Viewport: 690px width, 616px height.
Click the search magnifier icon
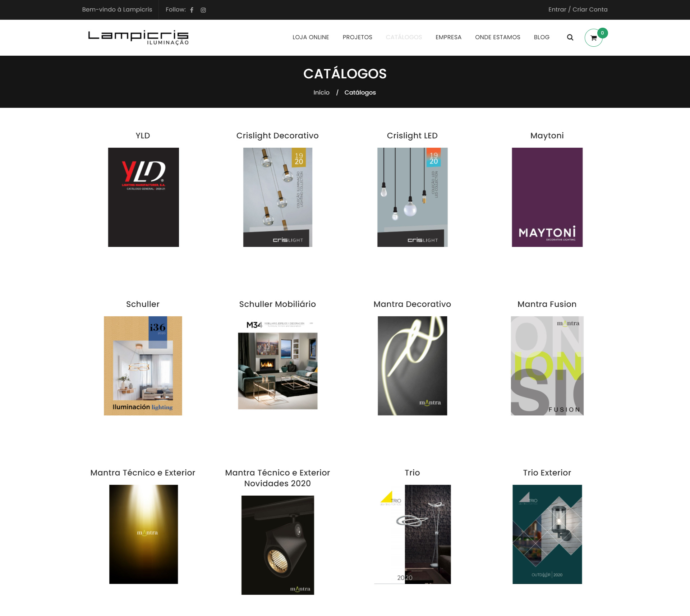click(x=570, y=37)
